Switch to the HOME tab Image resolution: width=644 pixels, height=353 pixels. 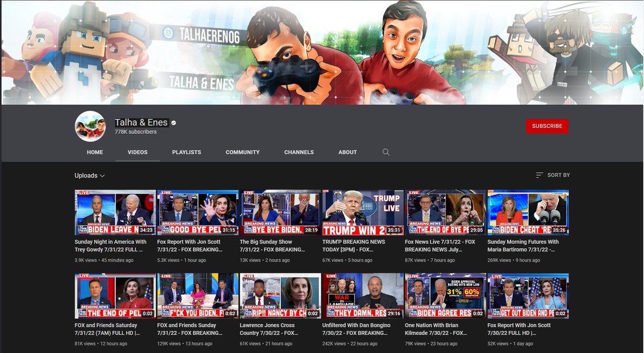pyautogui.click(x=95, y=152)
